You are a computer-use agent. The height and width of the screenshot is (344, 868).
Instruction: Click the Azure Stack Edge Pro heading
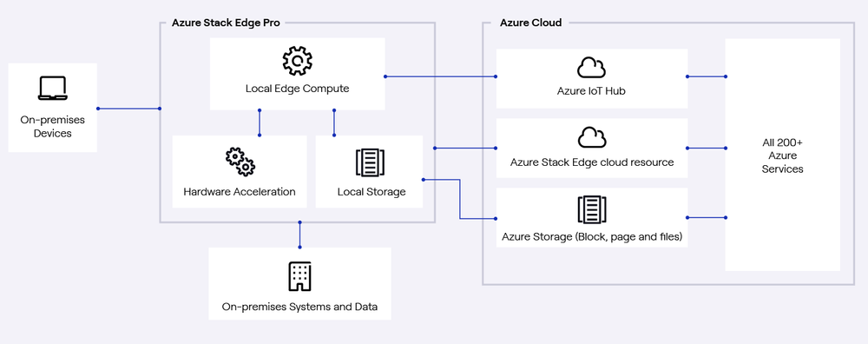point(226,23)
